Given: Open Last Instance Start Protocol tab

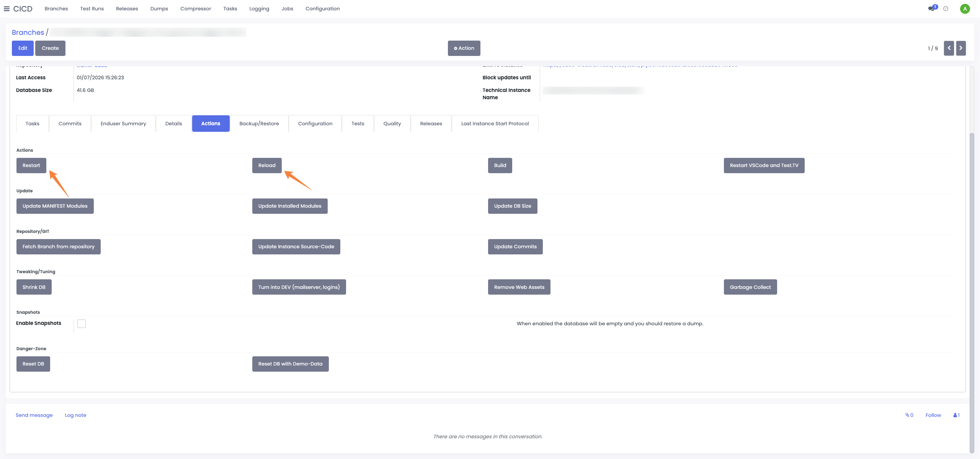Looking at the screenshot, I should point(495,123).
